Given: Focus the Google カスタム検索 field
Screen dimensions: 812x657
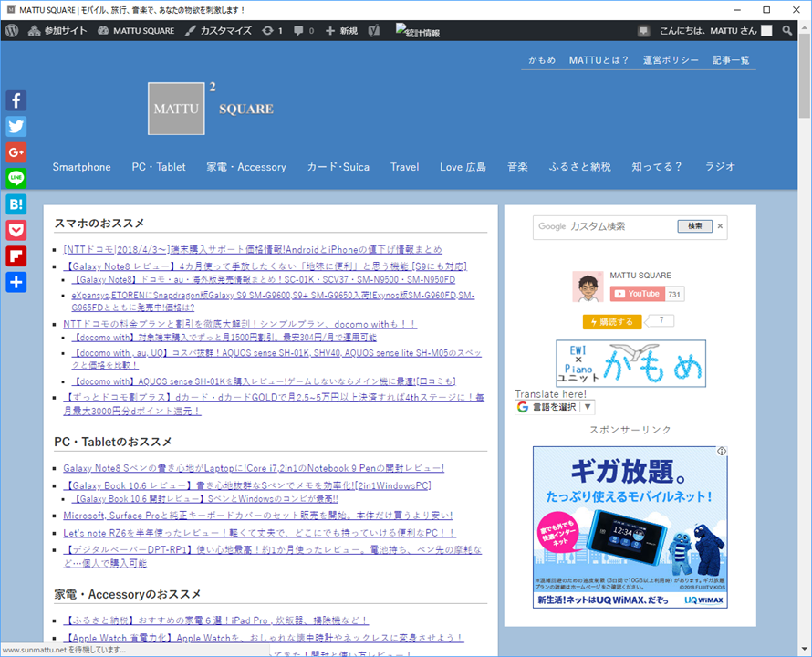Looking at the screenshot, I should pyautogui.click(x=605, y=226).
